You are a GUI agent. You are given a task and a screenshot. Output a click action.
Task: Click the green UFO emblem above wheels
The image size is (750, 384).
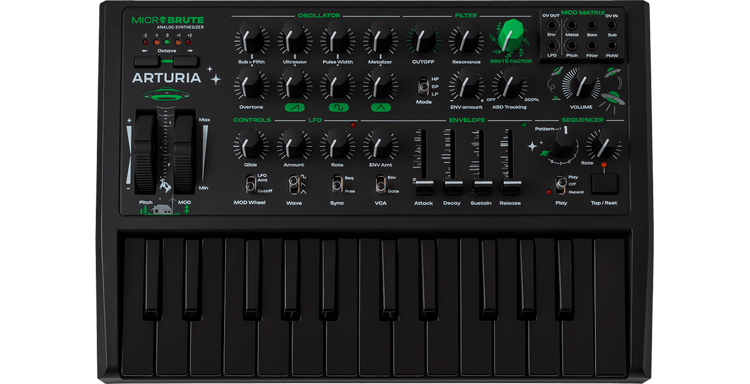click(165, 95)
